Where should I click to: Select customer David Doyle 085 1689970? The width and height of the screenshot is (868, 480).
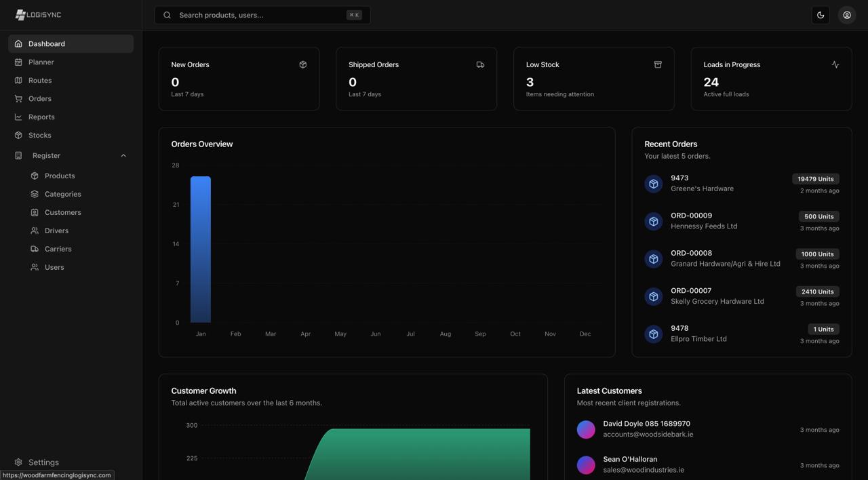(708, 429)
